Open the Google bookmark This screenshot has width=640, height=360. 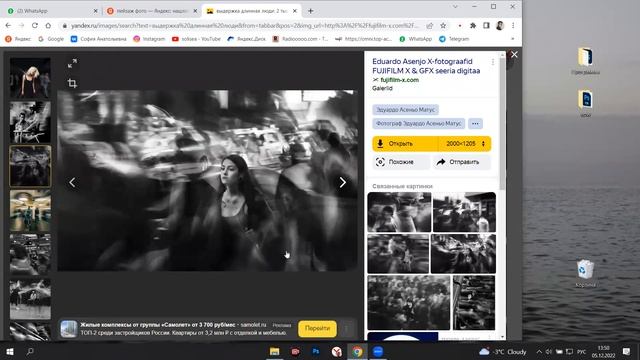[51, 39]
